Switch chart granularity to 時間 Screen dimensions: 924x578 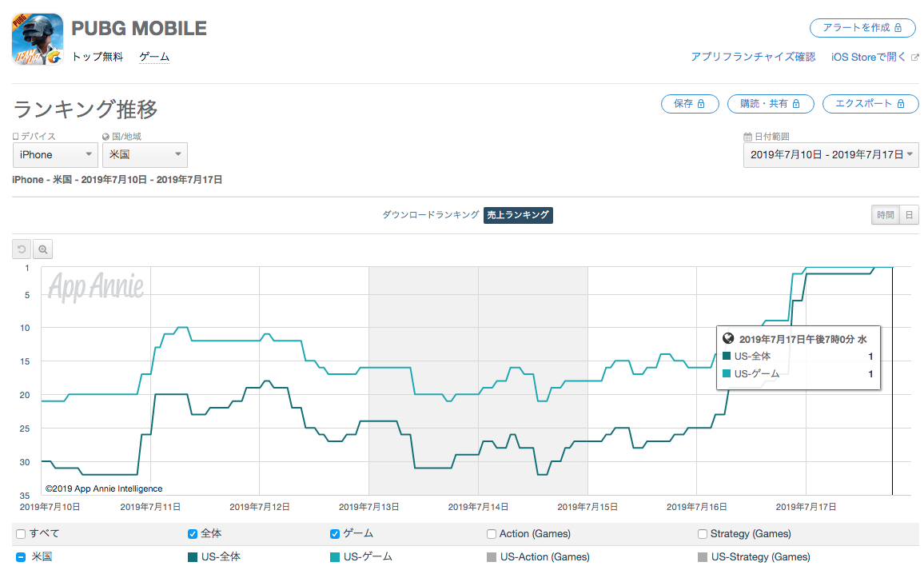886,215
